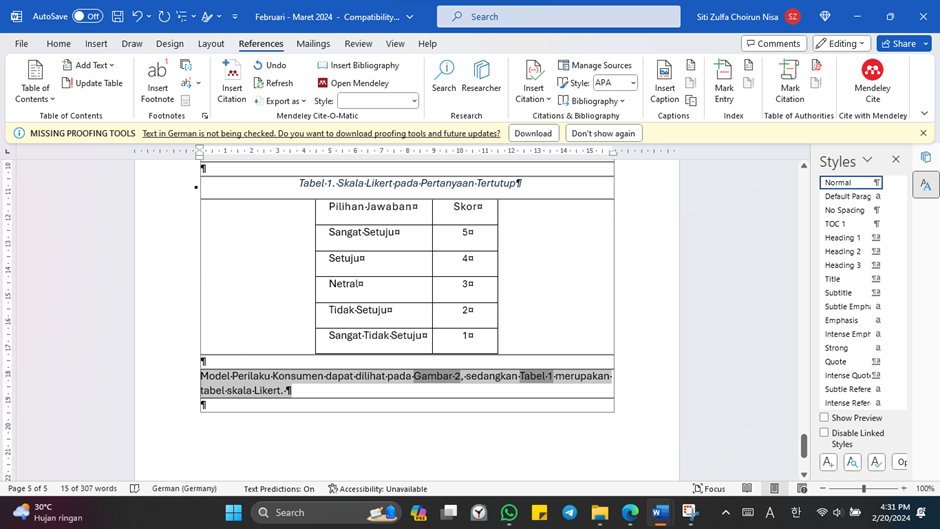Open the Home tab
Screen dimensions: 940x529
tap(59, 44)
